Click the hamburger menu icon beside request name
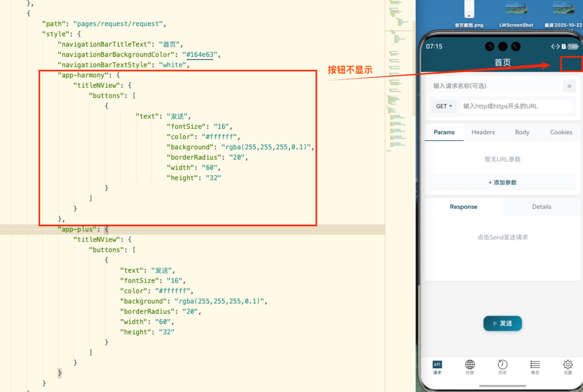This screenshot has height=392, width=583. [x=569, y=86]
